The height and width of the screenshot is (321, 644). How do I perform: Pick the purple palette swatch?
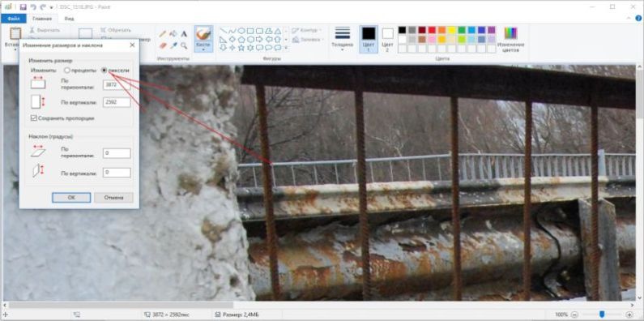click(x=492, y=30)
